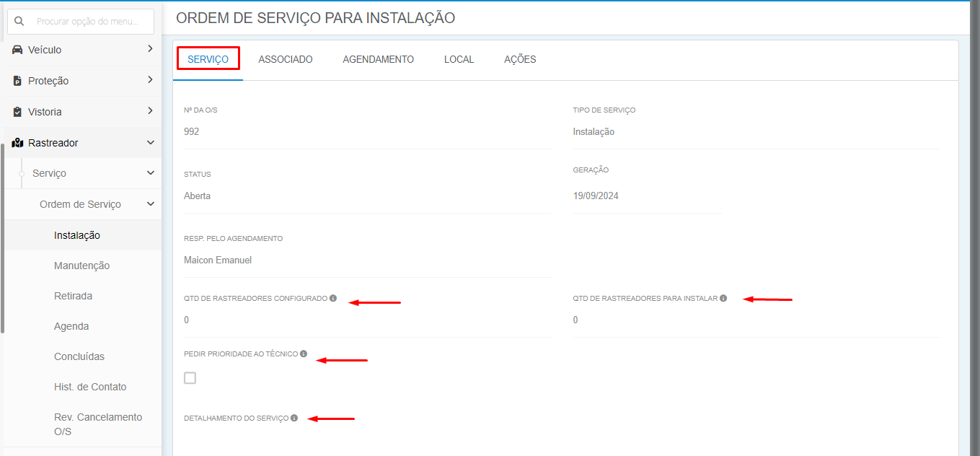Click the Ordem de Serviço para Instalação heading
980x456 pixels.
[x=316, y=18]
